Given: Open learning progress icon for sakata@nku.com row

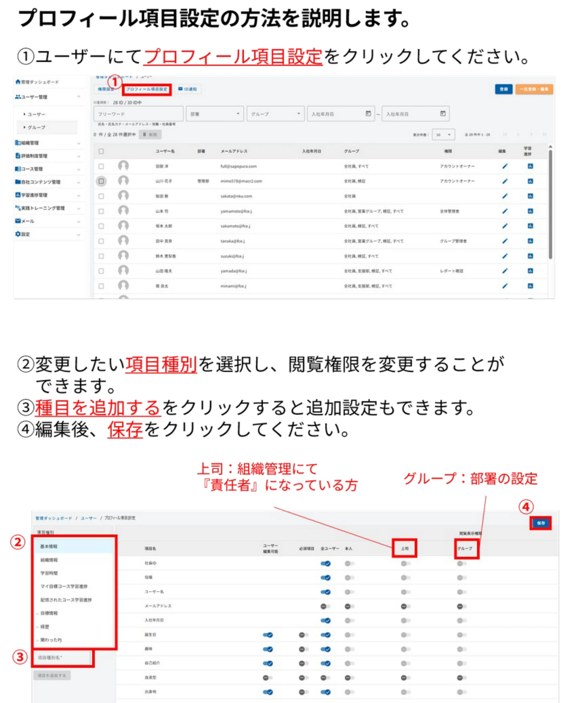Looking at the screenshot, I should pyautogui.click(x=530, y=196).
